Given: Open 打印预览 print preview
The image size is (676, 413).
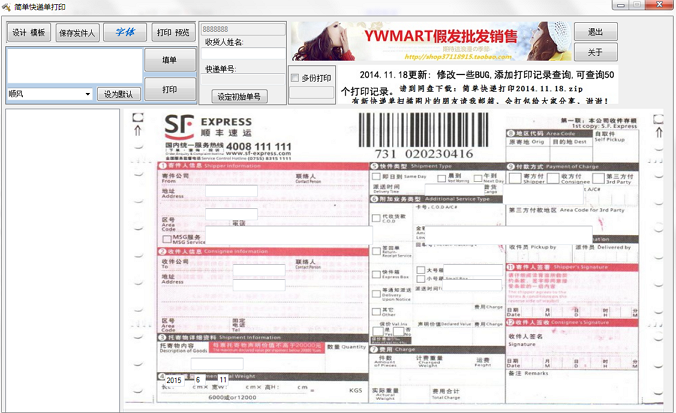Looking at the screenshot, I should [x=173, y=32].
